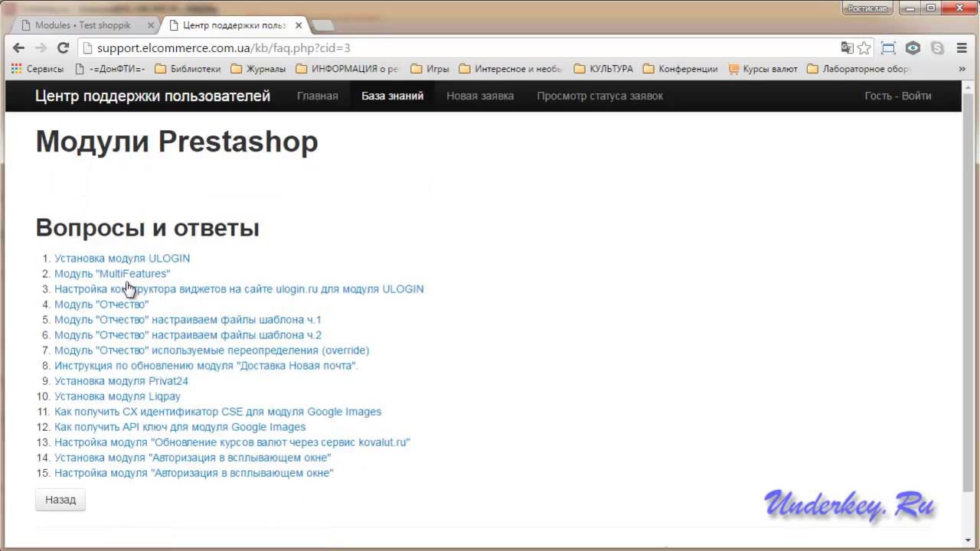
Task: Click Гость - Войти login link
Action: coord(898,96)
